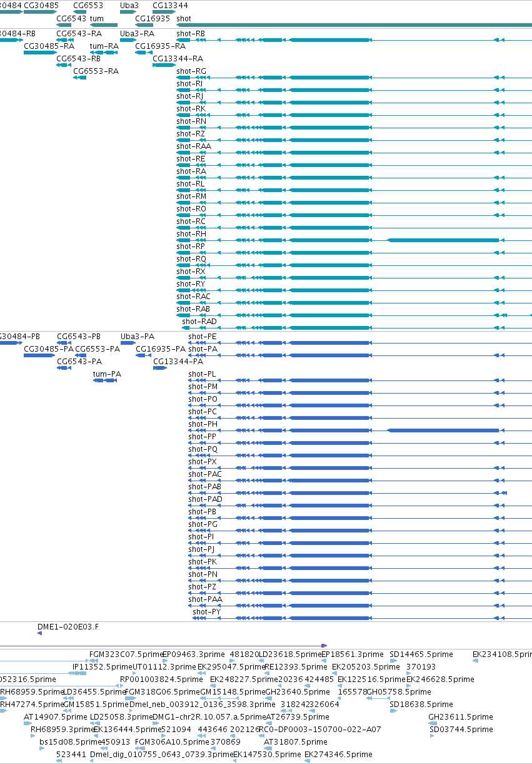Select the CG30485 gene label
This screenshot has height=764, width=532.
[41, 5]
